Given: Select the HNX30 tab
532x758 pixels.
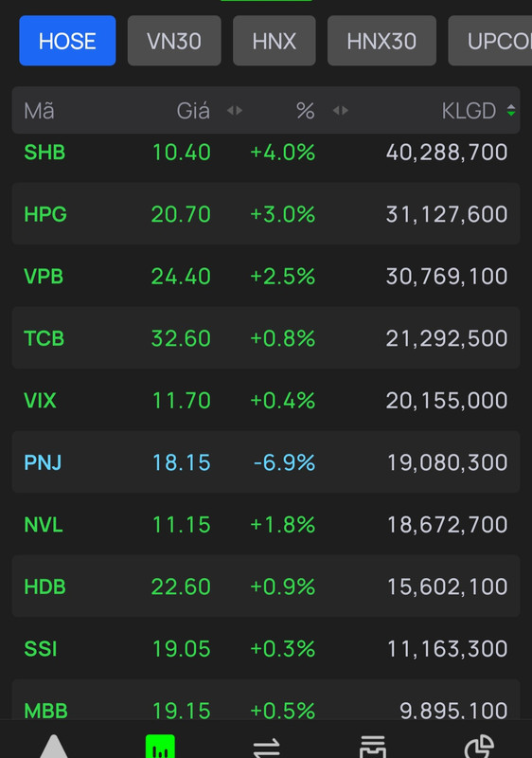Looking at the screenshot, I should [381, 41].
